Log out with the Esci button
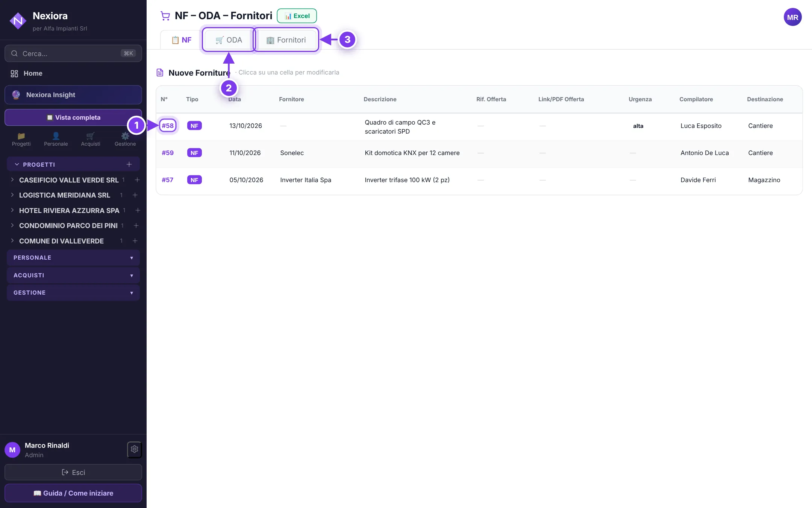The width and height of the screenshot is (812, 508). point(73,472)
